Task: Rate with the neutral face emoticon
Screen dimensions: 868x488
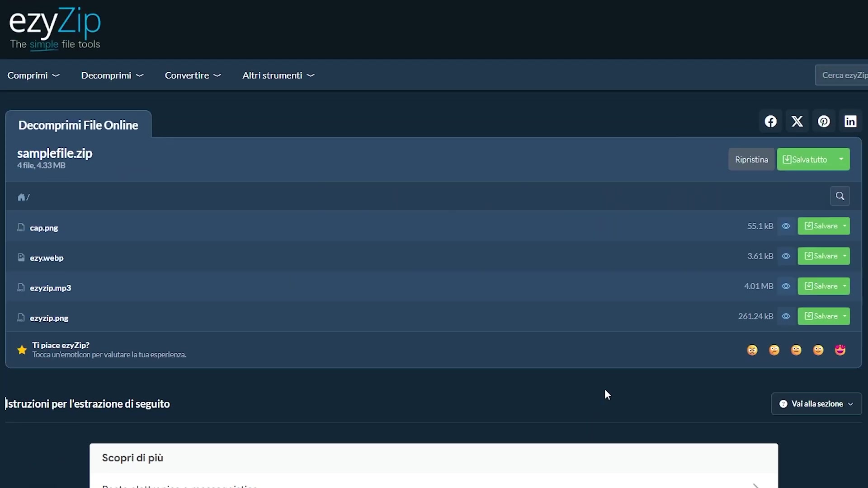Action: pos(796,350)
